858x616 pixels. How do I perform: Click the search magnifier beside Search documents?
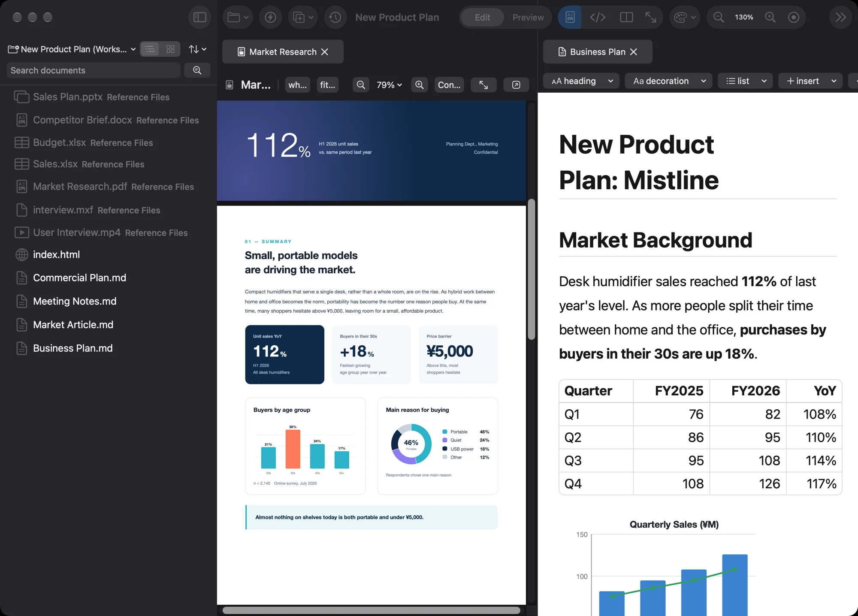[197, 70]
